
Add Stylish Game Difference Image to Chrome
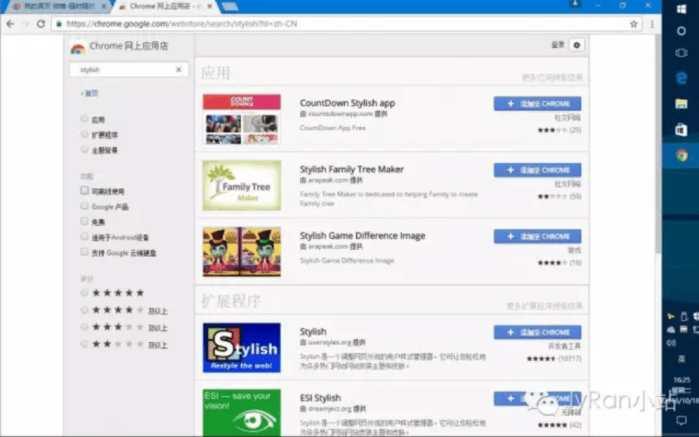[x=537, y=236]
